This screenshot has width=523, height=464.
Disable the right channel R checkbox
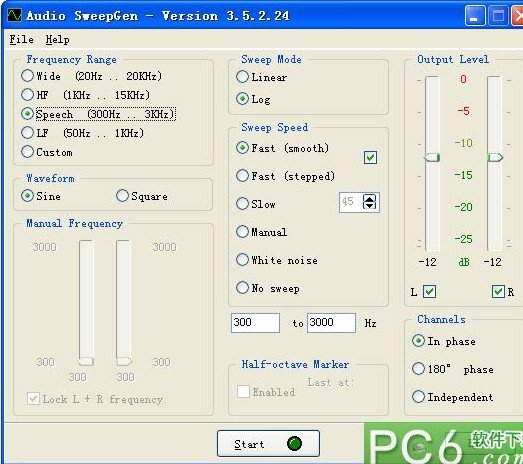498,292
